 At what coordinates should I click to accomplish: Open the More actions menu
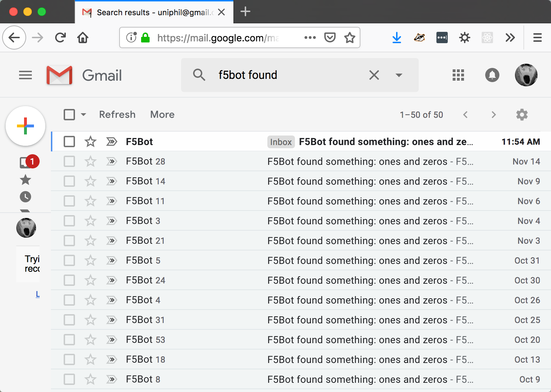[162, 115]
